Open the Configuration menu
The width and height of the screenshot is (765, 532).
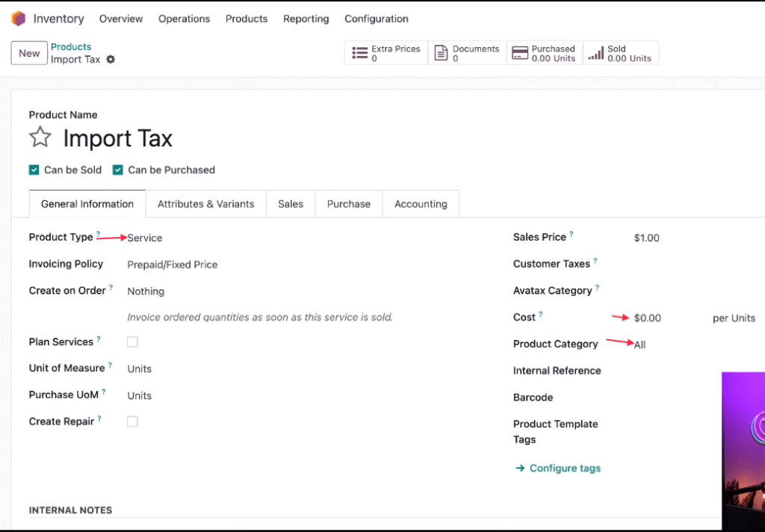coord(377,19)
